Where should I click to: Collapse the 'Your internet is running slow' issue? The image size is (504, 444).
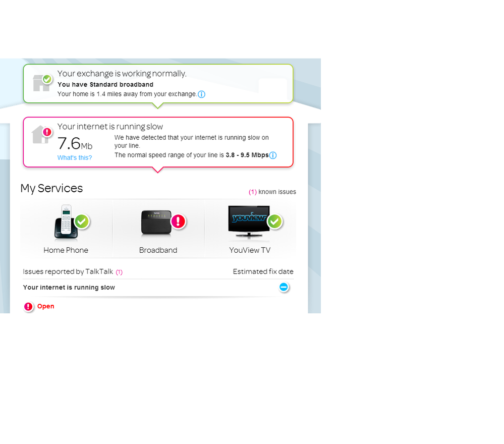284,287
